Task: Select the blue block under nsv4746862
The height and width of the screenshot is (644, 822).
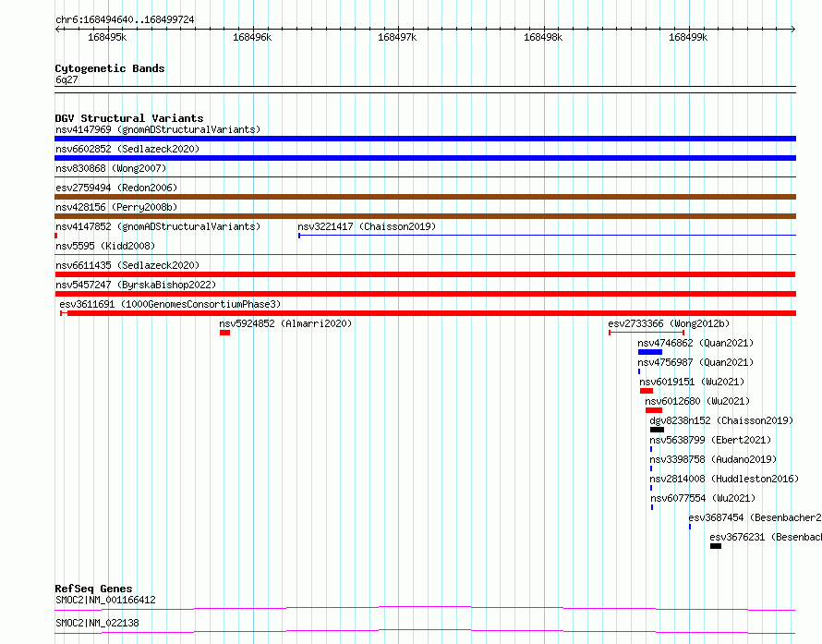Action: click(x=650, y=352)
